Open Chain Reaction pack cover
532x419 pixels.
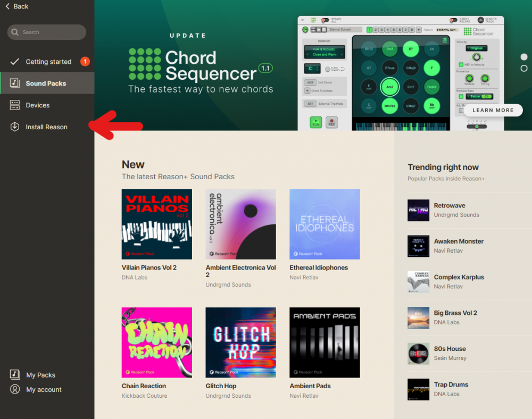pos(157,342)
